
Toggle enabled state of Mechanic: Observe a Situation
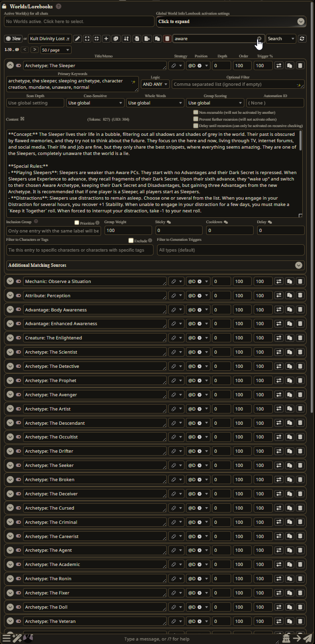point(19,282)
